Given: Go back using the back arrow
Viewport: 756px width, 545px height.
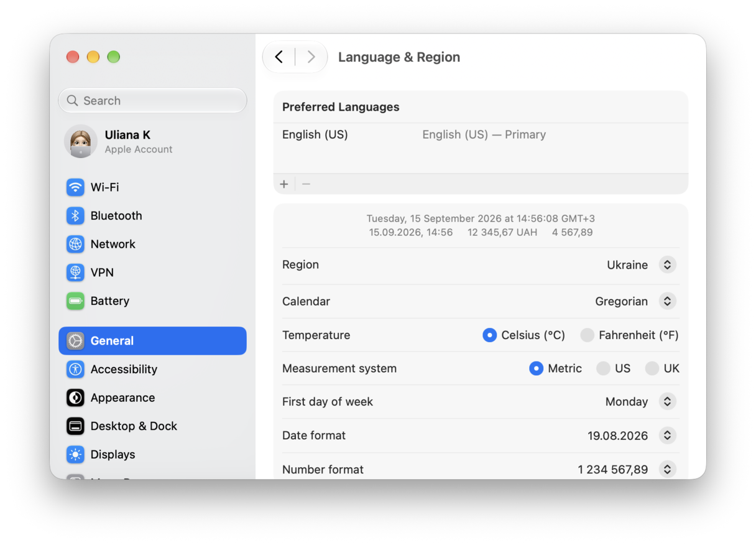Looking at the screenshot, I should (279, 57).
